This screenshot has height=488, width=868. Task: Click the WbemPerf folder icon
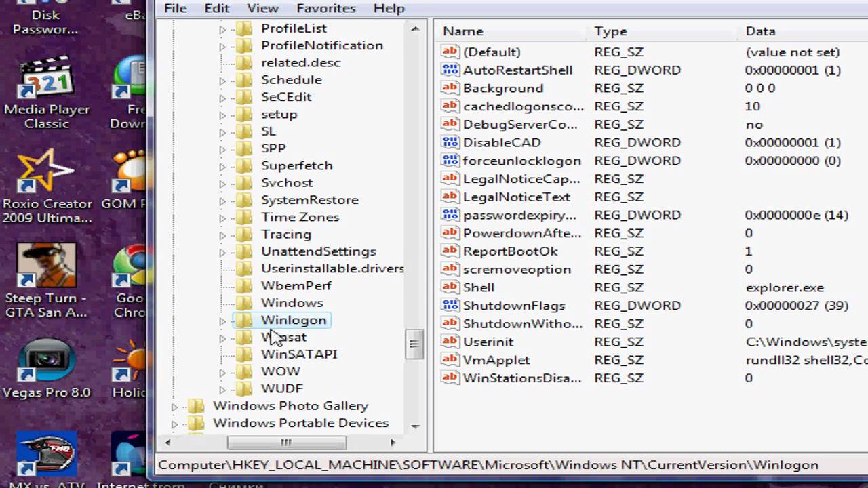coord(244,285)
